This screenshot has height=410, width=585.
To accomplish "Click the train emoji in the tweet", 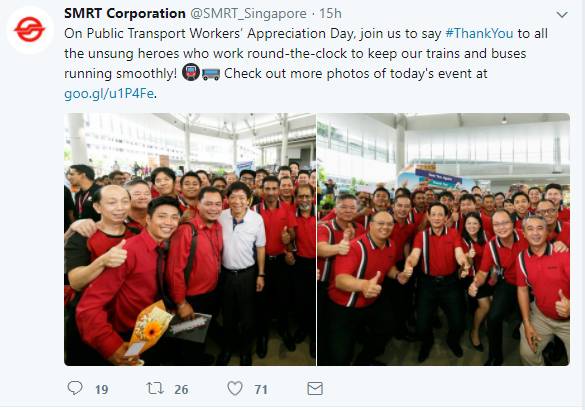I will pos(191,73).
